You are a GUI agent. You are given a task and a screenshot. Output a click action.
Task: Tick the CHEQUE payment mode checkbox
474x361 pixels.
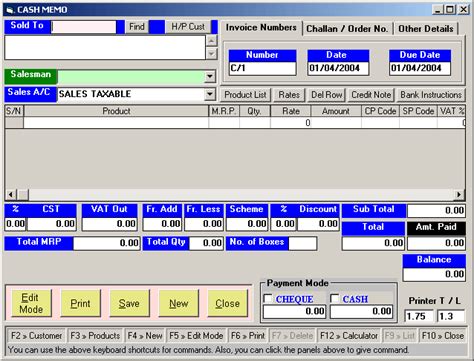268,298
